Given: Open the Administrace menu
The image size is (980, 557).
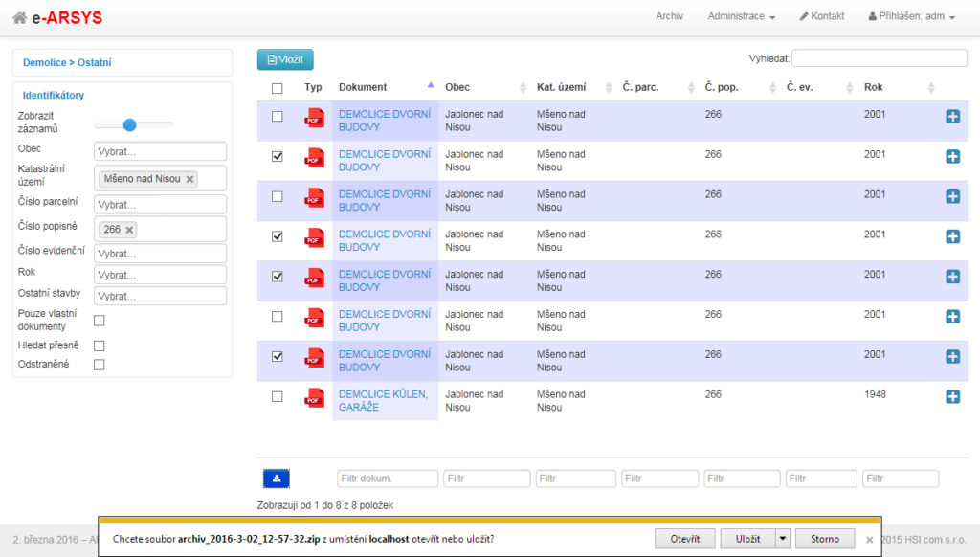Looking at the screenshot, I should (739, 15).
